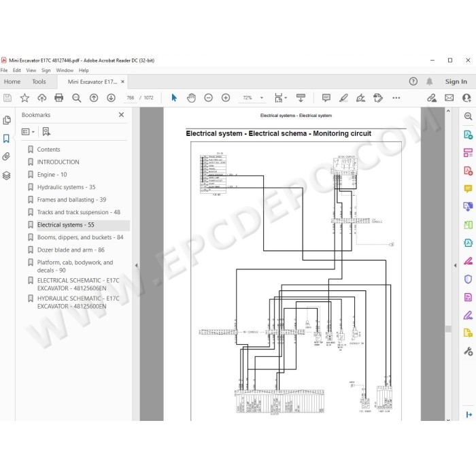Toggle the Bookmarks panel icon
The height and width of the screenshot is (476, 476).
6,139
